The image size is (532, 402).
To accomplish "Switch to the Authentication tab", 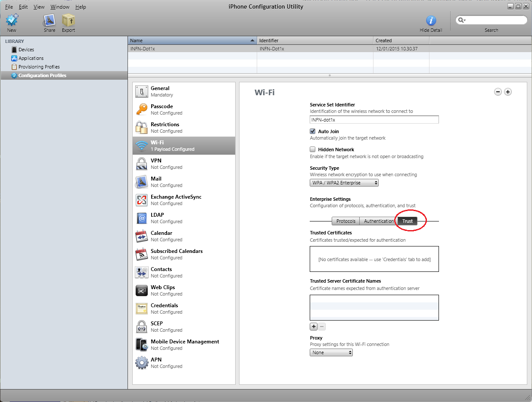I will [x=379, y=221].
